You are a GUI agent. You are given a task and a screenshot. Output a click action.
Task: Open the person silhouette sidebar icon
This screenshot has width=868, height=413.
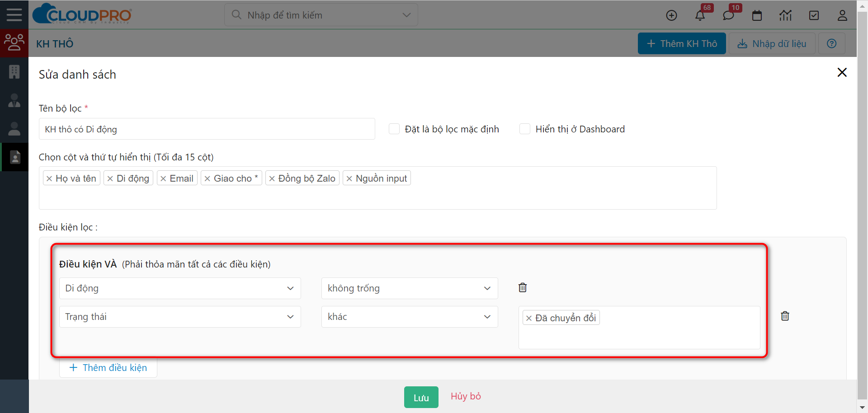pos(14,129)
